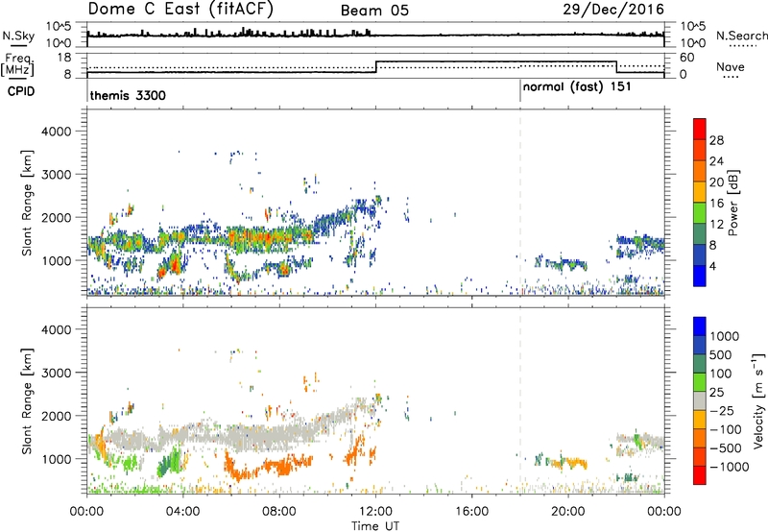Click the 'Power [dB]' colorbar label
Viewport: 768px width, 532px height.
[732, 203]
